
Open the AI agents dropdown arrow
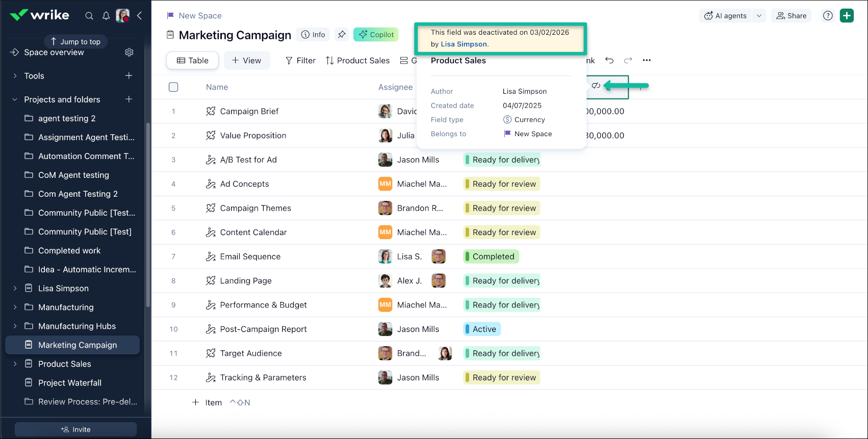click(759, 16)
